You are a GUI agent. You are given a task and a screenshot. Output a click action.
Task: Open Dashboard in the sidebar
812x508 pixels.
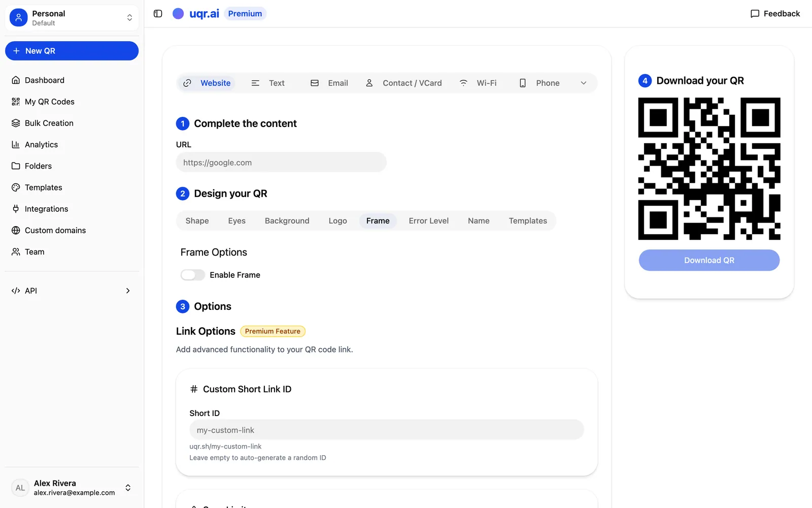(72, 80)
